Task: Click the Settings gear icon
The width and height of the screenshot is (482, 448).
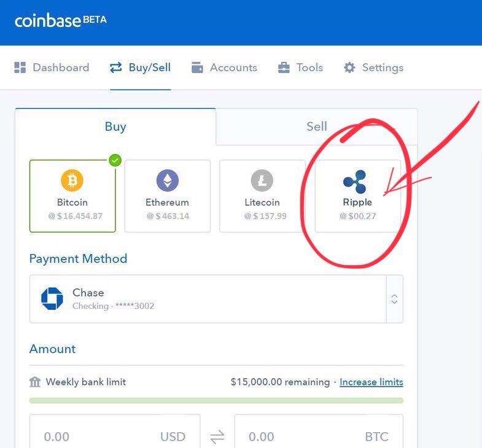Action: tap(349, 68)
